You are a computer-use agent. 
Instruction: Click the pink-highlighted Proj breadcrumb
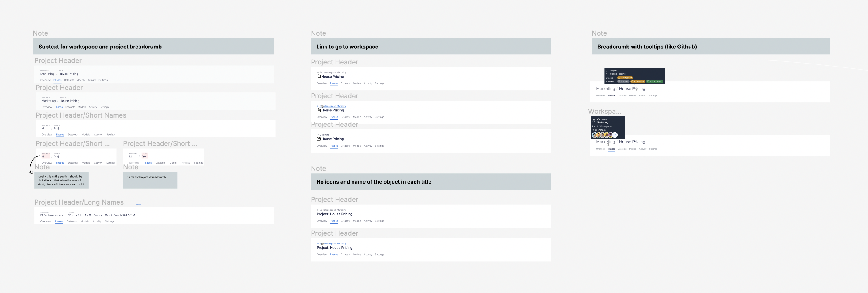(x=144, y=157)
